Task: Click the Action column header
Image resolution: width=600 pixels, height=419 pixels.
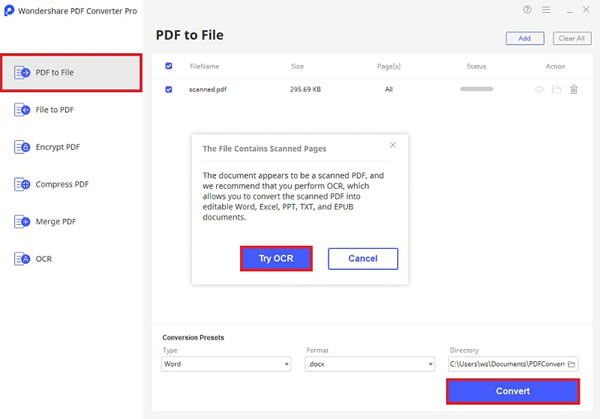Action: (555, 66)
